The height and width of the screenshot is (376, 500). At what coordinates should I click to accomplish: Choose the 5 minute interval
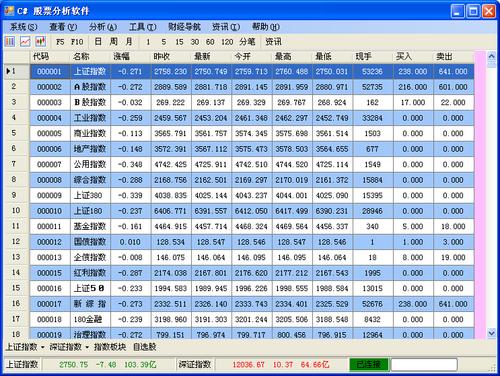164,42
